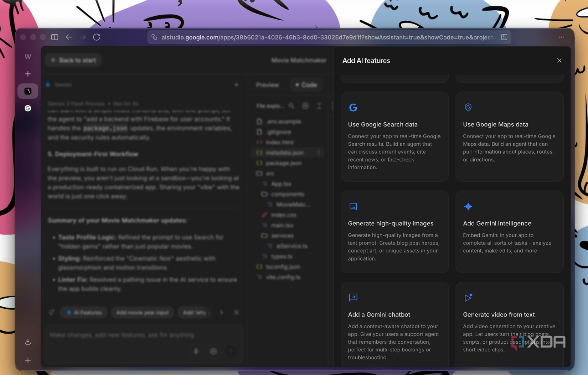The height and width of the screenshot is (375, 588).
Task: Open the W workspace icon in sidebar
Action: click(x=28, y=57)
